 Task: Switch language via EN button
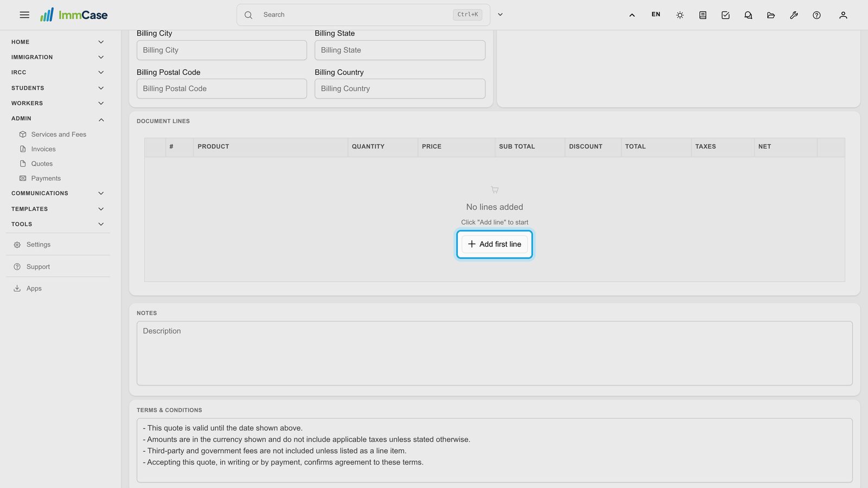point(656,15)
